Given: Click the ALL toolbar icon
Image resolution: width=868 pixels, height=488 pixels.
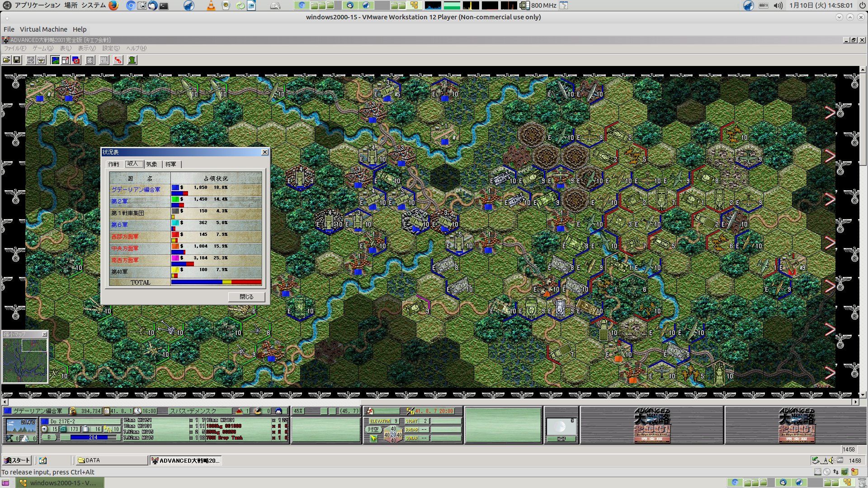Looking at the screenshot, I should (104, 60).
